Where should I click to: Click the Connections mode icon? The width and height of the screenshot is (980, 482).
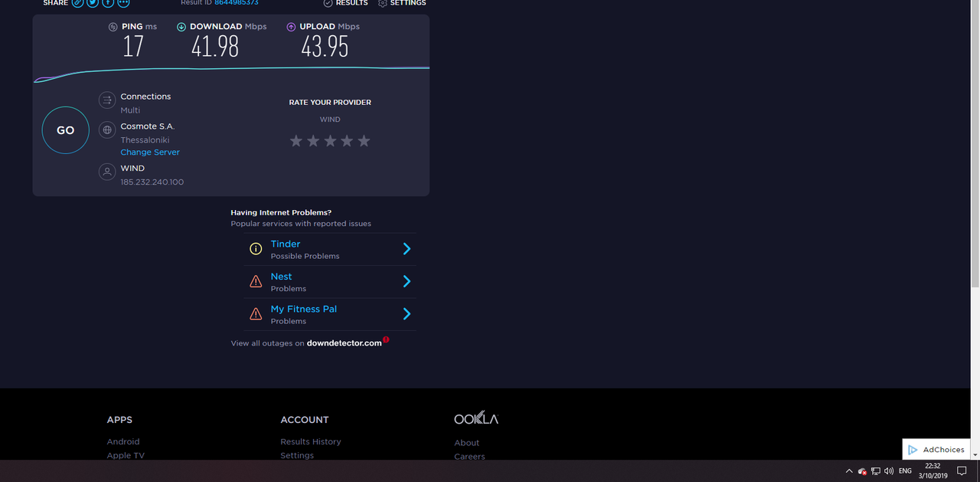(107, 100)
